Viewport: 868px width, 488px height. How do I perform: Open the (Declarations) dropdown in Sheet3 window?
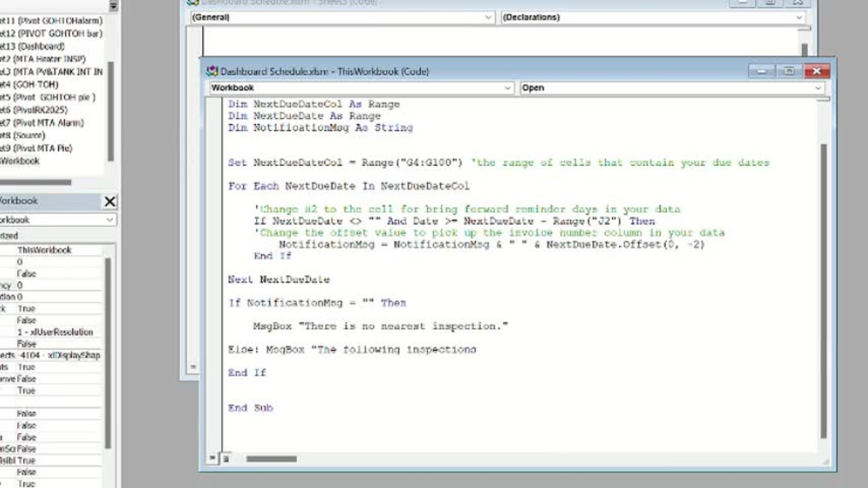(799, 17)
